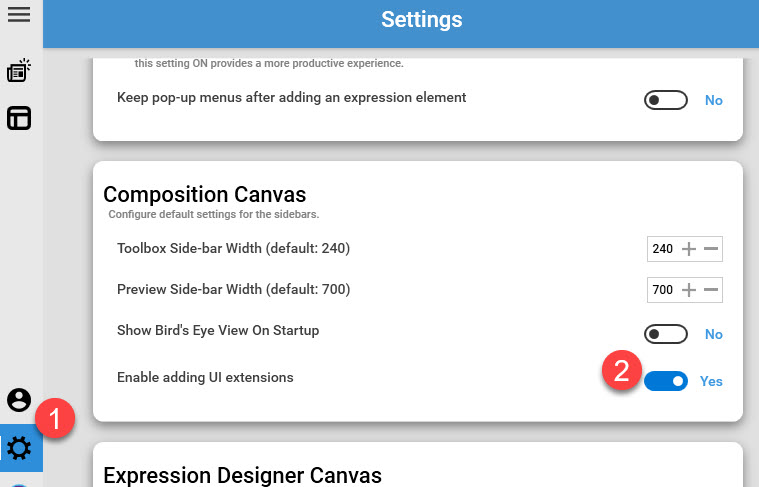Open the user account icon

(19, 400)
